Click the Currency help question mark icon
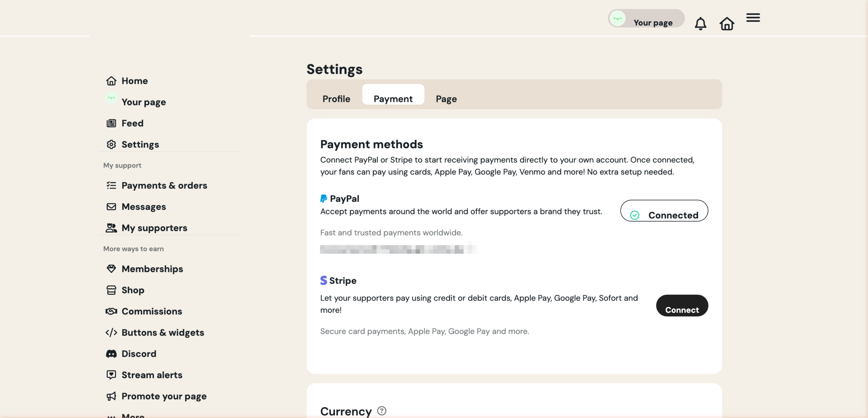Screen dimensions: 868x418 [x=382, y=411]
